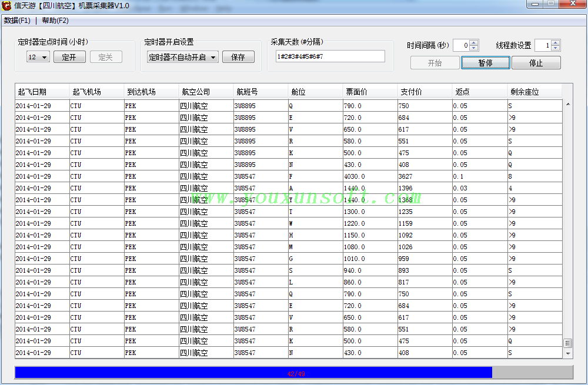Select pay price 3627 cell

425,176
